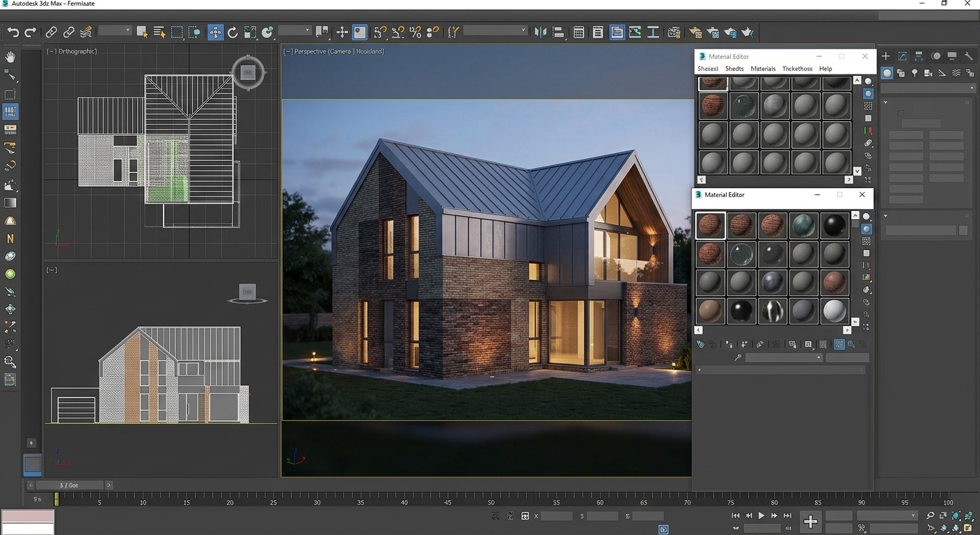This screenshot has width=980, height=535.
Task: Select the white material sphere sample slot
Action: coord(835,311)
